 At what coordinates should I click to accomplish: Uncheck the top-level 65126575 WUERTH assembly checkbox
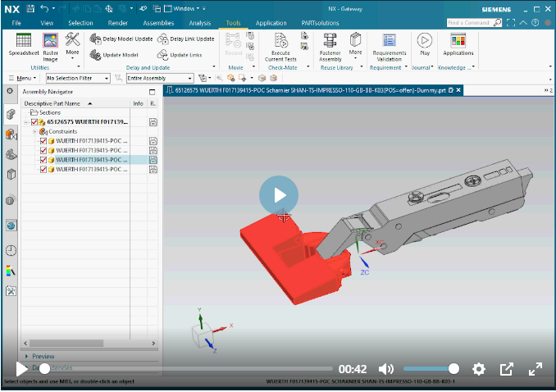(x=34, y=122)
